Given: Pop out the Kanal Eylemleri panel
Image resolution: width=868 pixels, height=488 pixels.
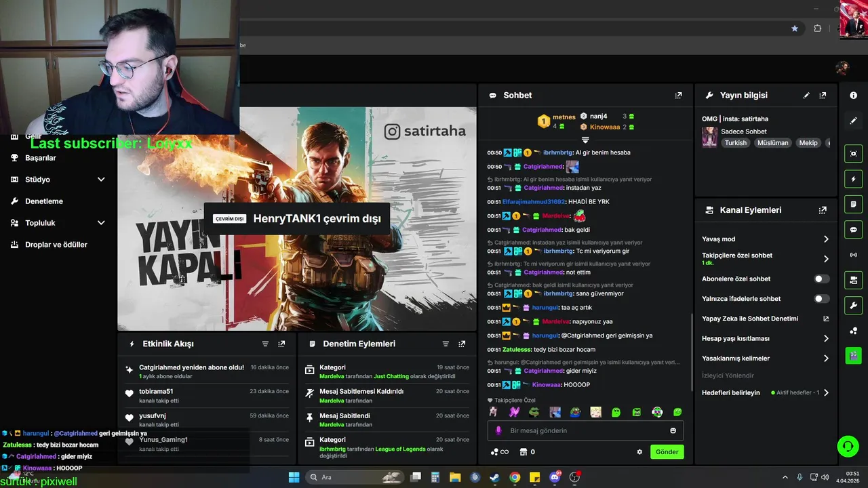Looking at the screenshot, I should pyautogui.click(x=823, y=210).
